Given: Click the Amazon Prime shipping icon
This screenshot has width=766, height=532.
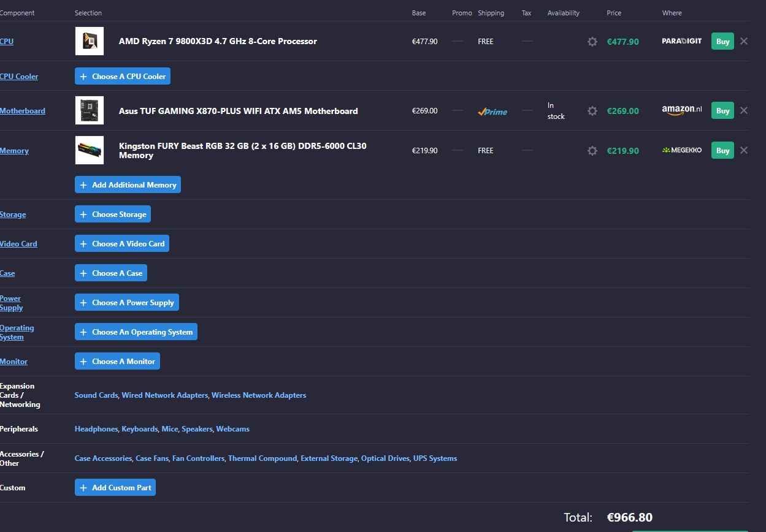Looking at the screenshot, I should (x=492, y=112).
